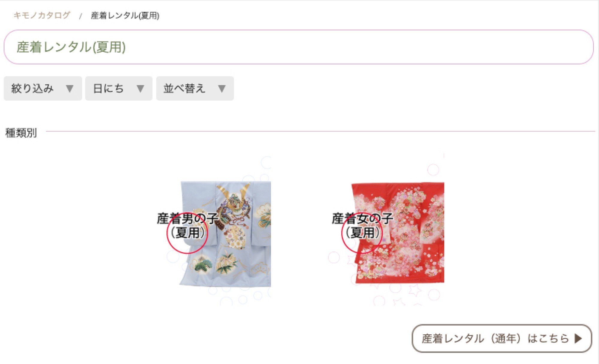Select the 産着男の子 category label
Viewport: 599px width, 364px height.
(187, 219)
